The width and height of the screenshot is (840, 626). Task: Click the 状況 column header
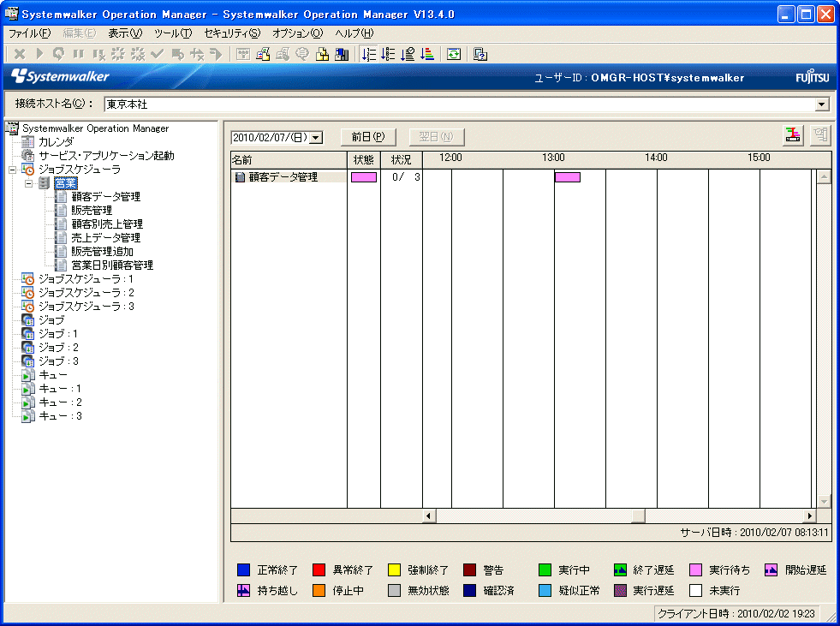click(402, 160)
